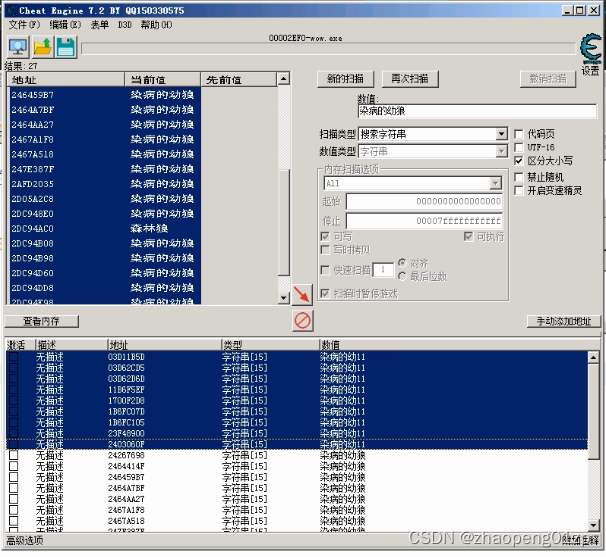Click red arrow to copy addresses to list
Screen dimensions: 606x557
click(302, 295)
